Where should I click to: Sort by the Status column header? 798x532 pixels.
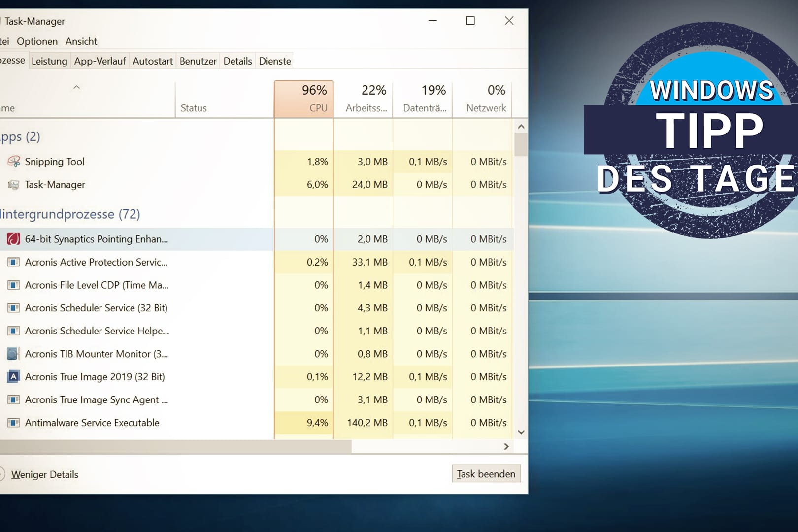coord(225,99)
